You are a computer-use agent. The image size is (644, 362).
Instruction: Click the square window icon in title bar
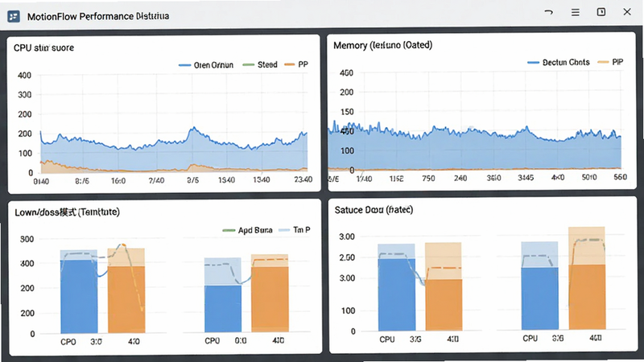point(601,12)
